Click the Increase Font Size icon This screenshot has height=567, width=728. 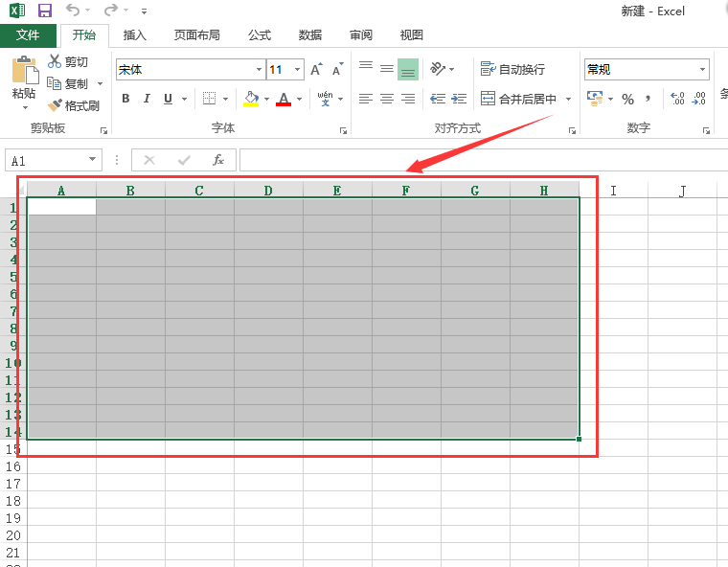click(x=316, y=70)
